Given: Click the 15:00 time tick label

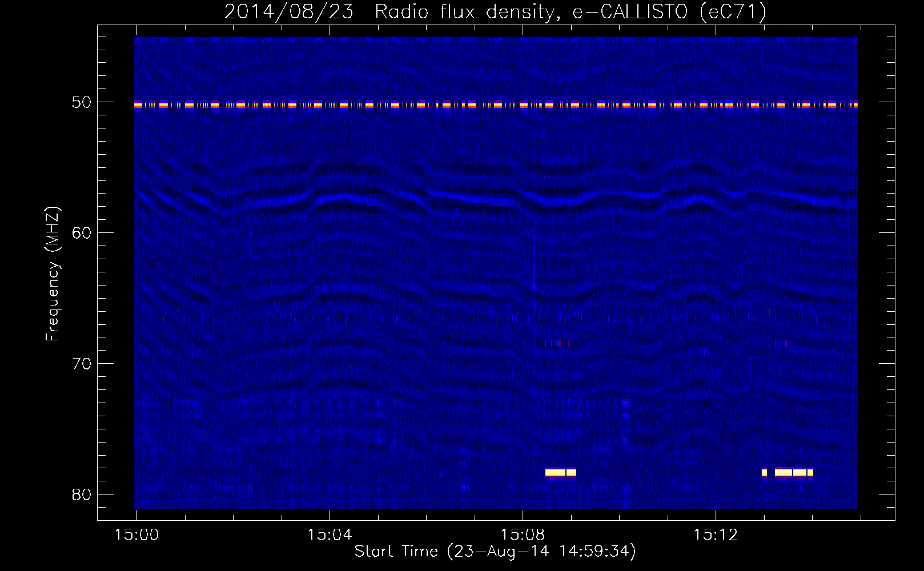Looking at the screenshot, I should point(136,535).
